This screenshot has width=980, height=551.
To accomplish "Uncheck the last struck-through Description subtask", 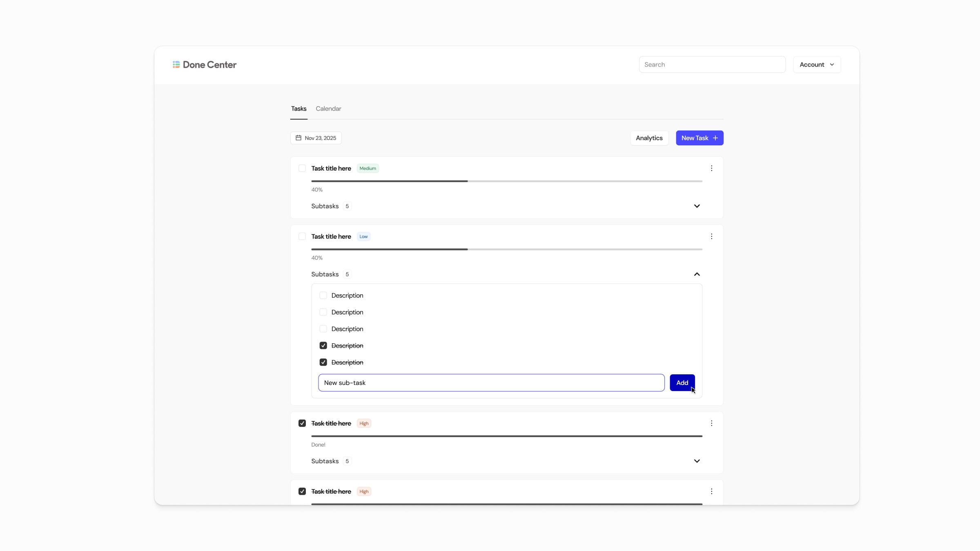I will point(323,362).
